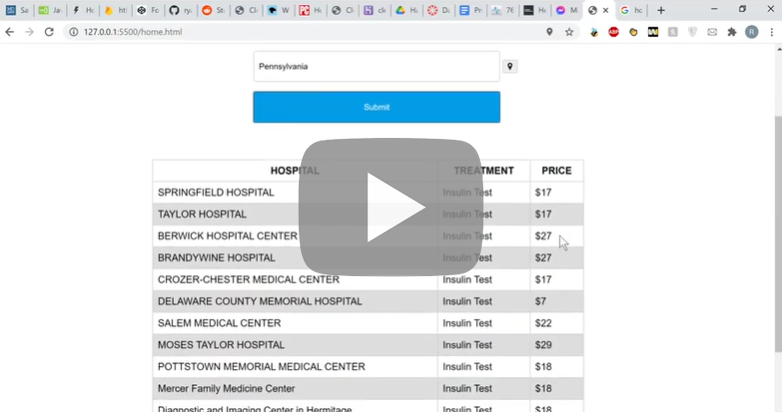Play the video with the center play button

[391, 207]
